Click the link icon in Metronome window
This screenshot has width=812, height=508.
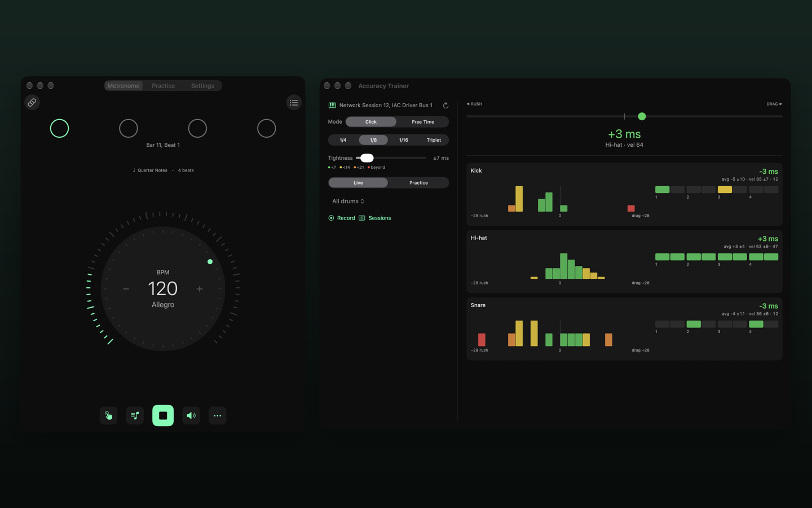[x=32, y=103]
